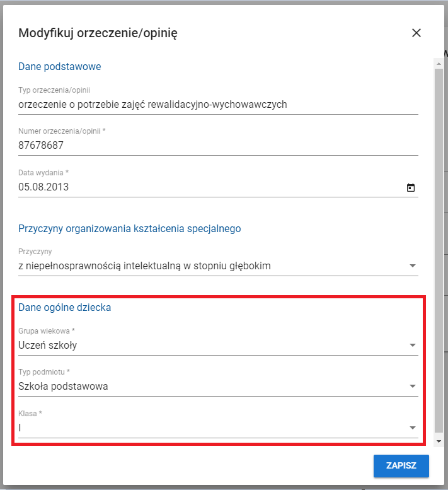Viewport: 448px width, 490px height.
Task: Click the 'Dane podstawowe' section heading
Action: tap(60, 66)
